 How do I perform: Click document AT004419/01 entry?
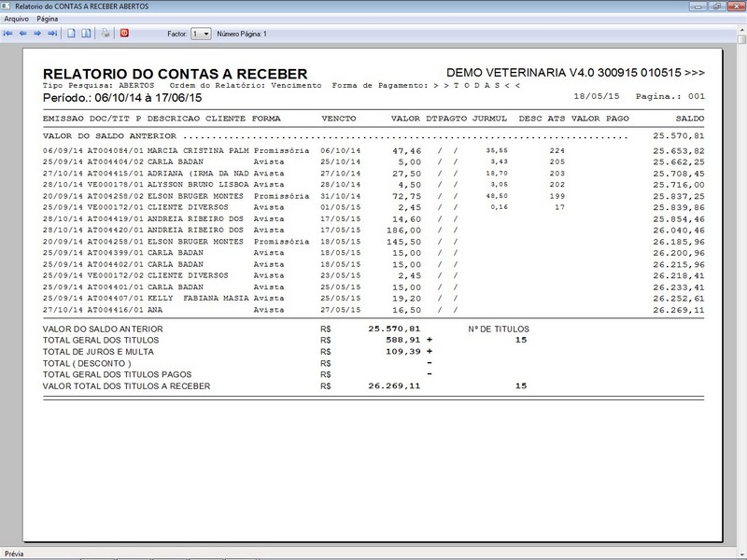[x=115, y=219]
